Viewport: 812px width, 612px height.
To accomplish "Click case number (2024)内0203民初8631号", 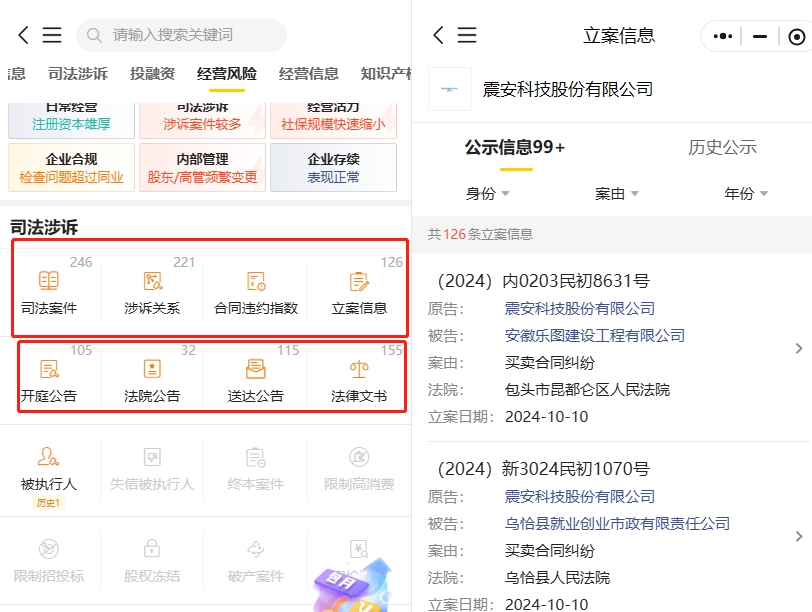I will (543, 281).
